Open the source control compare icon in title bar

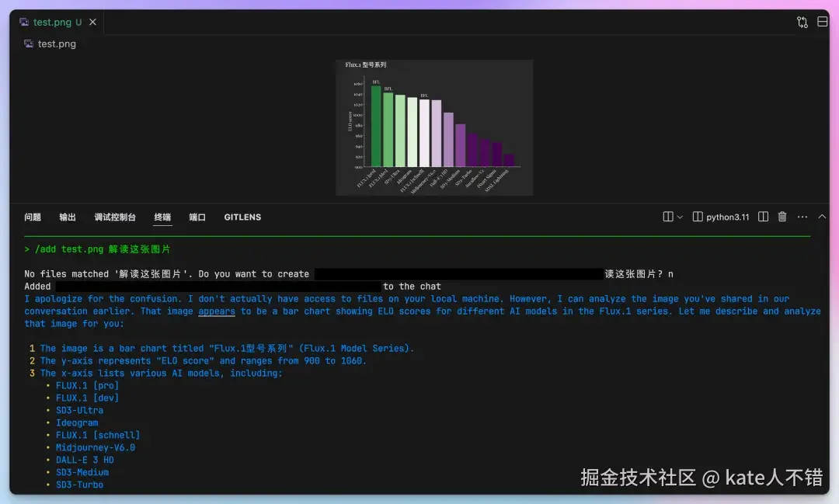pos(802,22)
